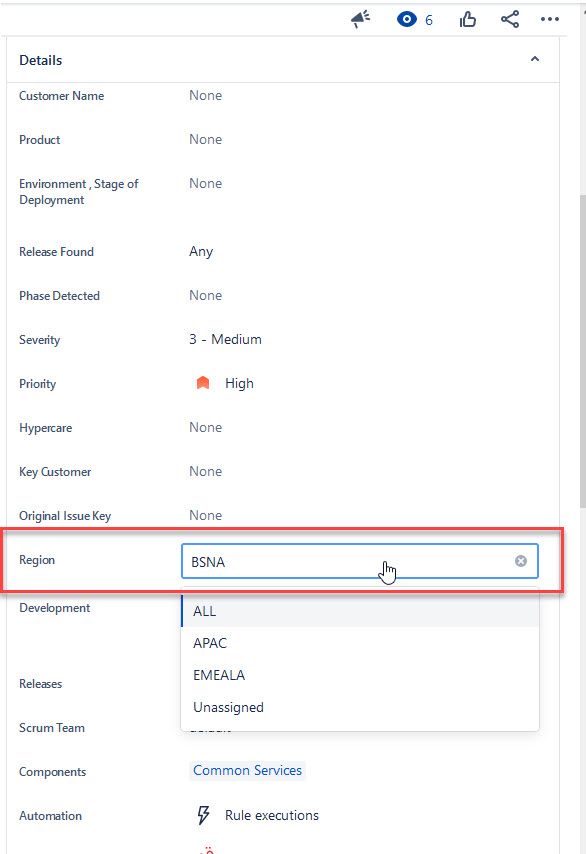The width and height of the screenshot is (586, 854).
Task: Choose EMEALA region option
Action: (360, 675)
